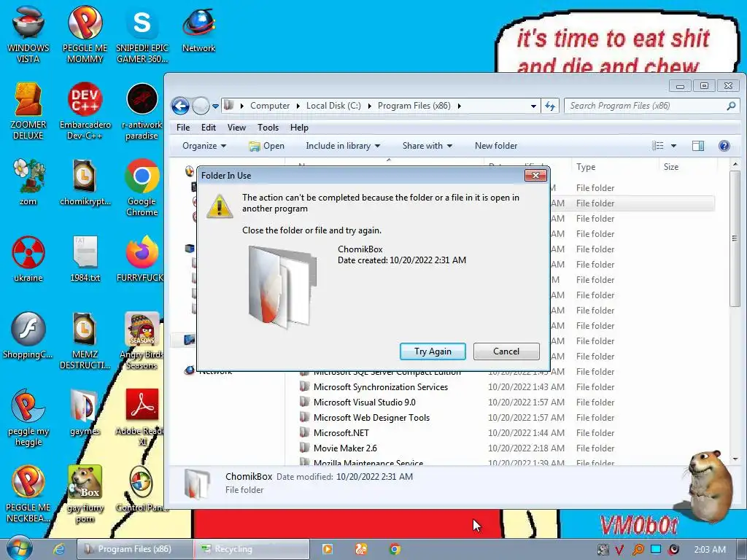This screenshot has width=747, height=560.
Task: Open the View menu
Action: click(236, 128)
